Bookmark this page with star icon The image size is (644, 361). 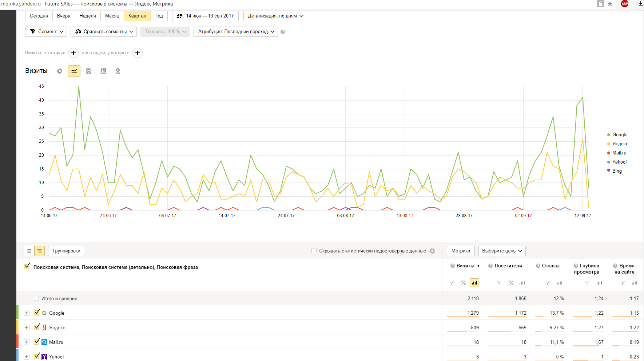pos(610,4)
